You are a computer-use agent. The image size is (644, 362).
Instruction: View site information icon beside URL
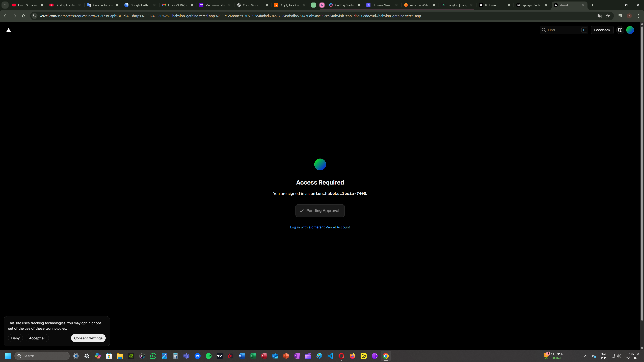pos(35,16)
